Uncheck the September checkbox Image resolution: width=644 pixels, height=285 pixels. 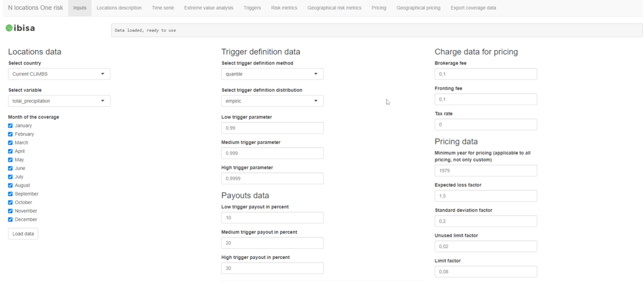pos(10,194)
